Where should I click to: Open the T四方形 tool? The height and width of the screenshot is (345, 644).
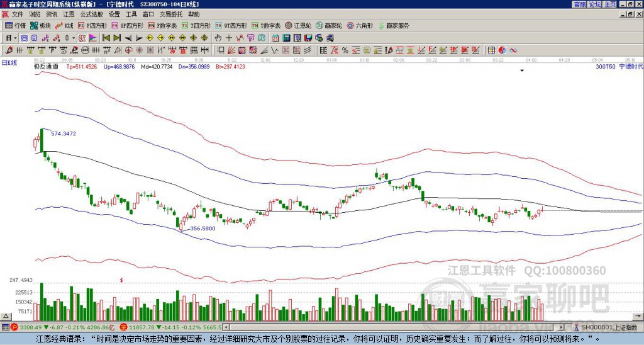pos(196,25)
